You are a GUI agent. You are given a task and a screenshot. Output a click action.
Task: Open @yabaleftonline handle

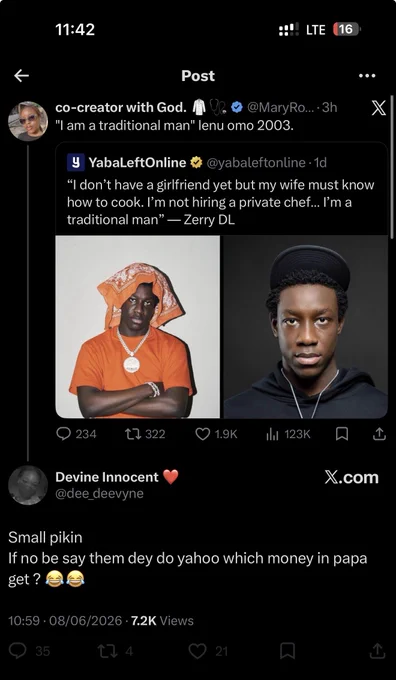[256, 163]
